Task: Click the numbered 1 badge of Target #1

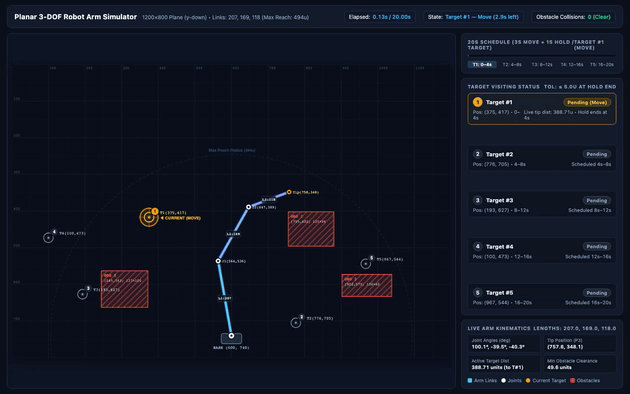Action: coord(477,102)
